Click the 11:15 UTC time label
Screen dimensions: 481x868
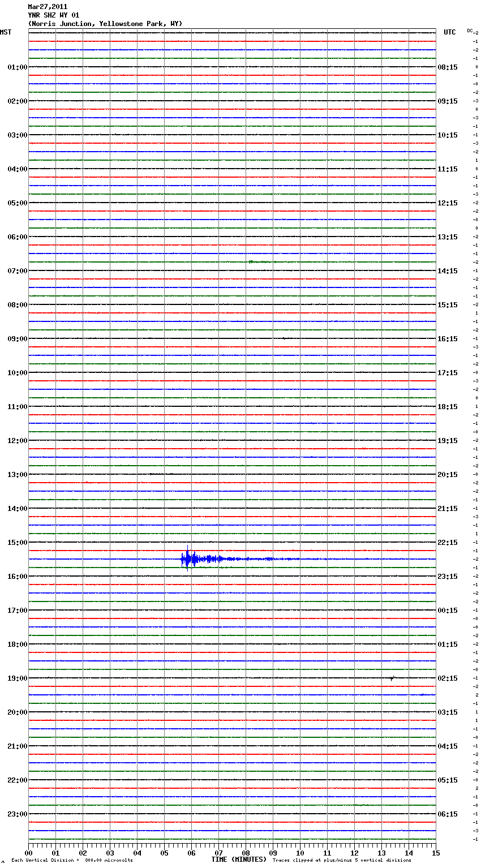(448, 169)
